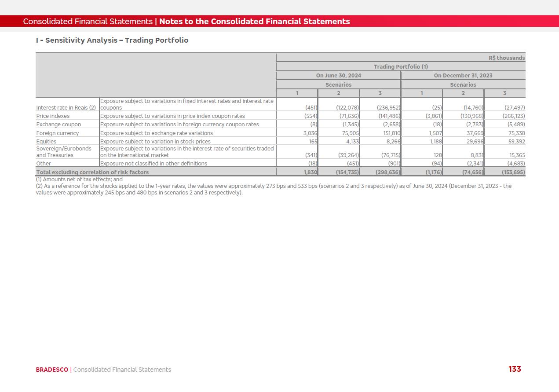Click the 'Interest rate in Reais (2)' row label
Screen dimensions: 559x392
pyautogui.click(x=66, y=108)
